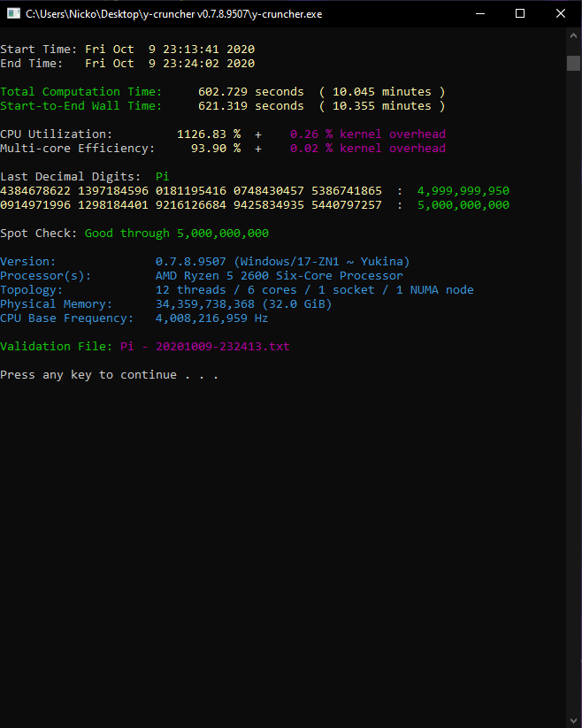Click 'Pi - 20201009-232413.txt' filename
The width and height of the screenshot is (582, 728).
click(x=205, y=347)
